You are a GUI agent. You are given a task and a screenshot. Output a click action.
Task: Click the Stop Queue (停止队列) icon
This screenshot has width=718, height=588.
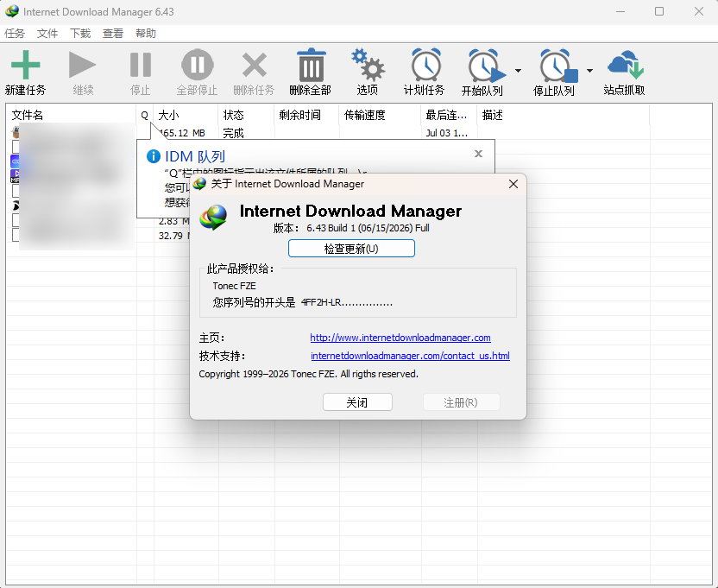[x=558, y=66]
